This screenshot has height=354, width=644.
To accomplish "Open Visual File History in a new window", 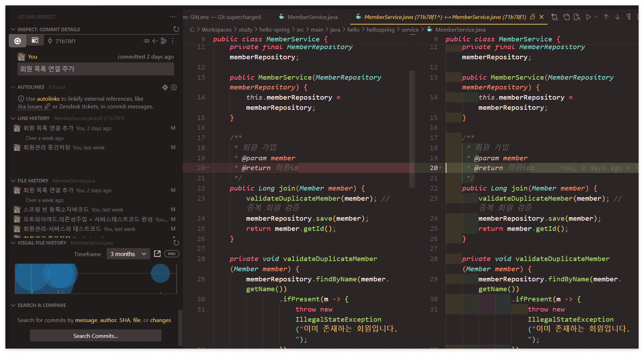I will pos(157,253).
